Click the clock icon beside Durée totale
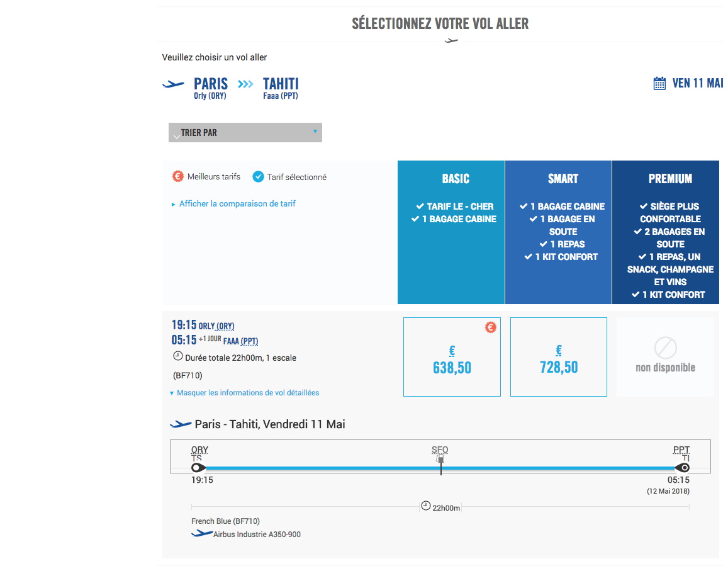Image resolution: width=728 pixels, height=566 pixels. click(178, 357)
